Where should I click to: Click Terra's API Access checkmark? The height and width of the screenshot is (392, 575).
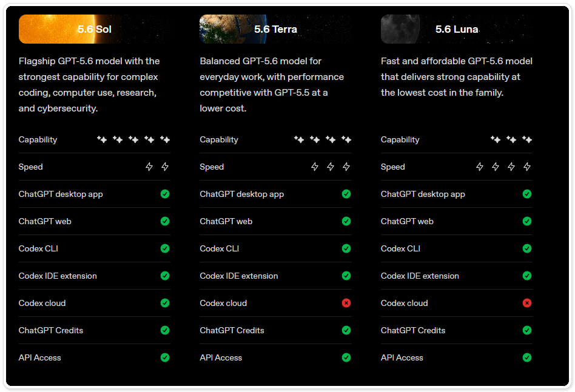[x=346, y=357]
